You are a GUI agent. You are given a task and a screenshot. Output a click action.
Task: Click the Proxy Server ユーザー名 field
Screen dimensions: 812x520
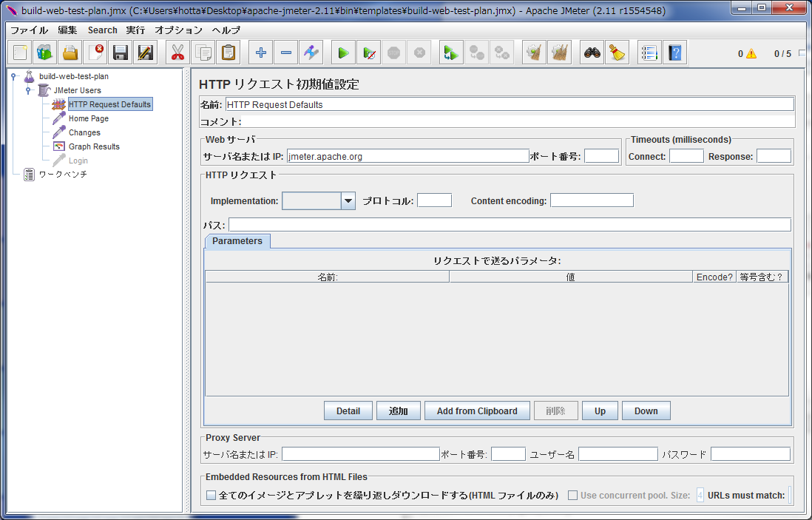[618, 454]
